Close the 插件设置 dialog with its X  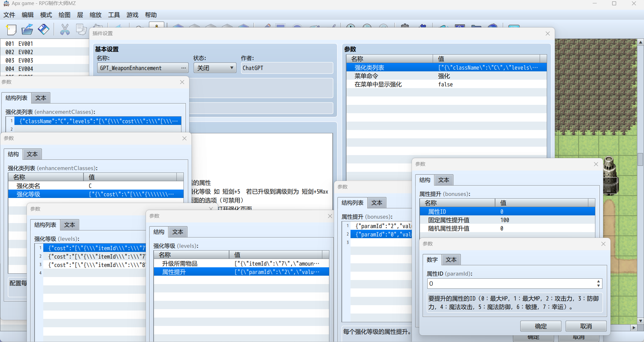548,33
